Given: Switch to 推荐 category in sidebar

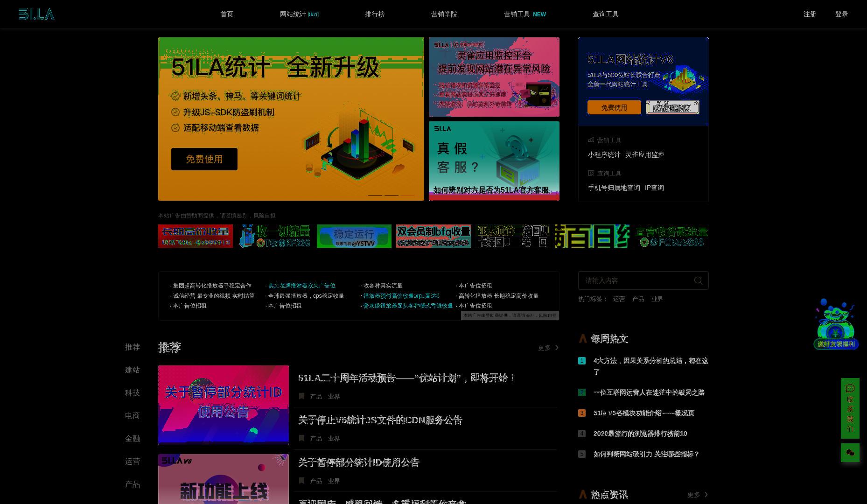Looking at the screenshot, I should 133,347.
